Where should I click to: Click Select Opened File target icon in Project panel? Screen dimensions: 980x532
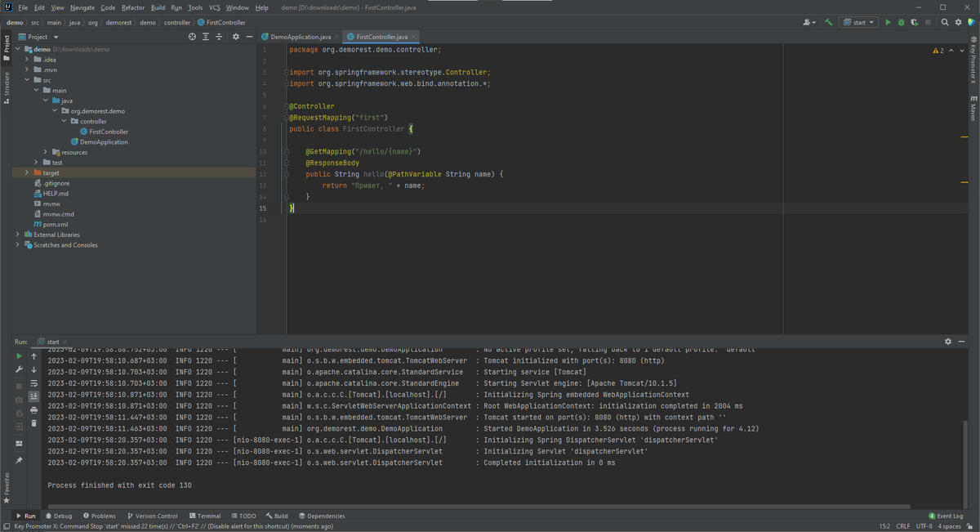[193, 37]
